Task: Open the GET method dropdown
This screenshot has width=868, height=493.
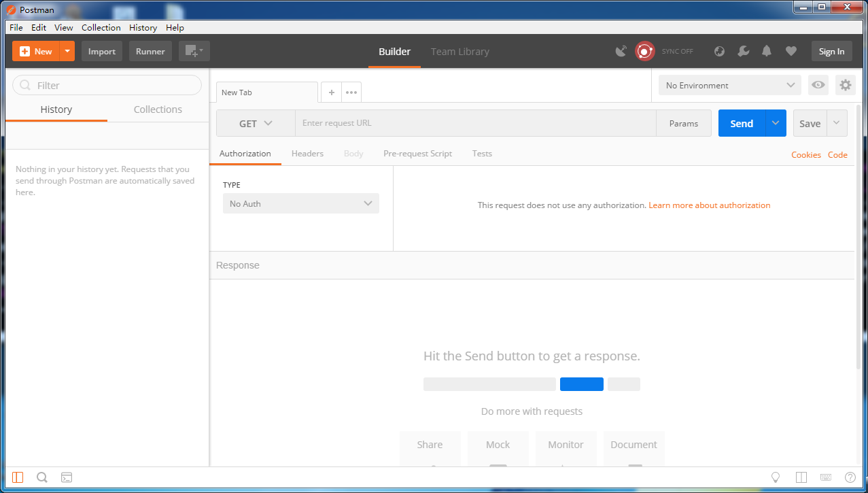Action: [255, 124]
